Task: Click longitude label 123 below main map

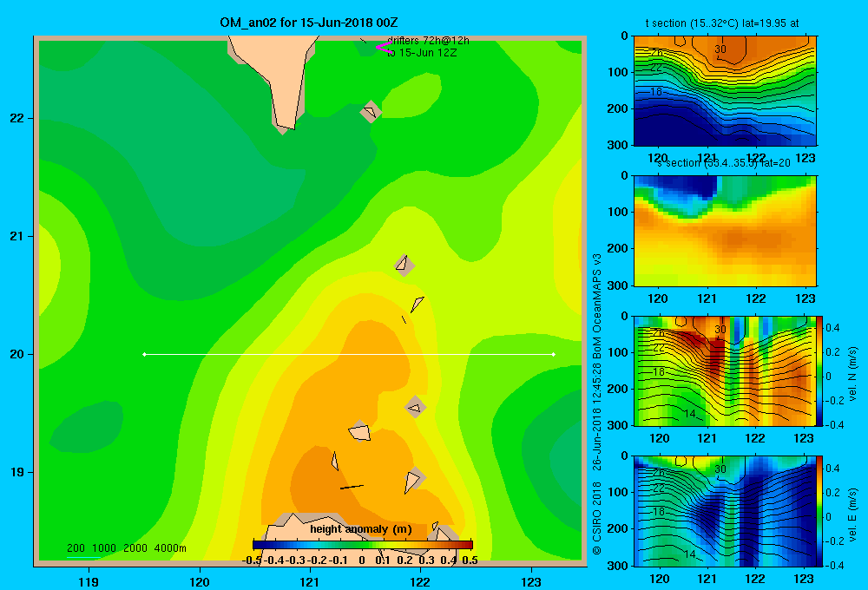Action: tap(531, 581)
